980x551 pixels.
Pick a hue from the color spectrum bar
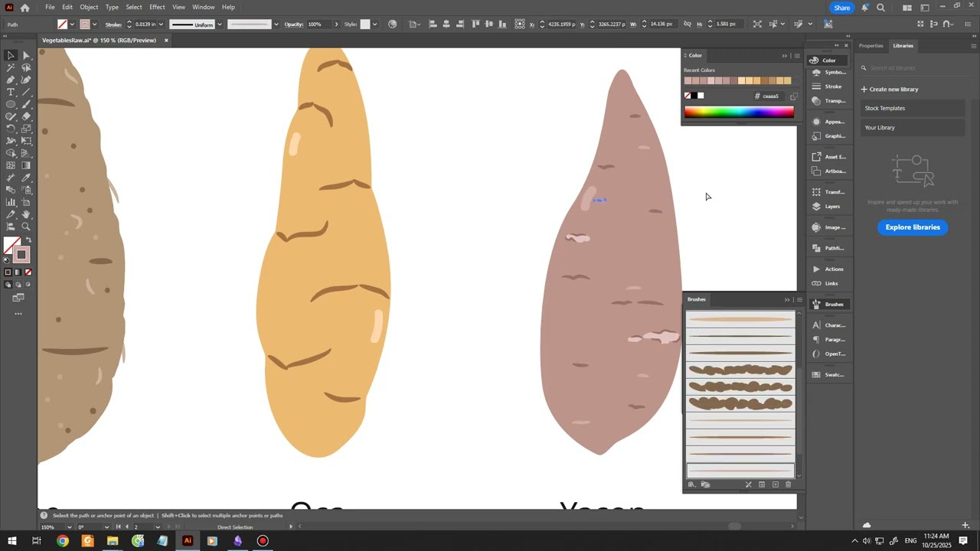click(739, 112)
